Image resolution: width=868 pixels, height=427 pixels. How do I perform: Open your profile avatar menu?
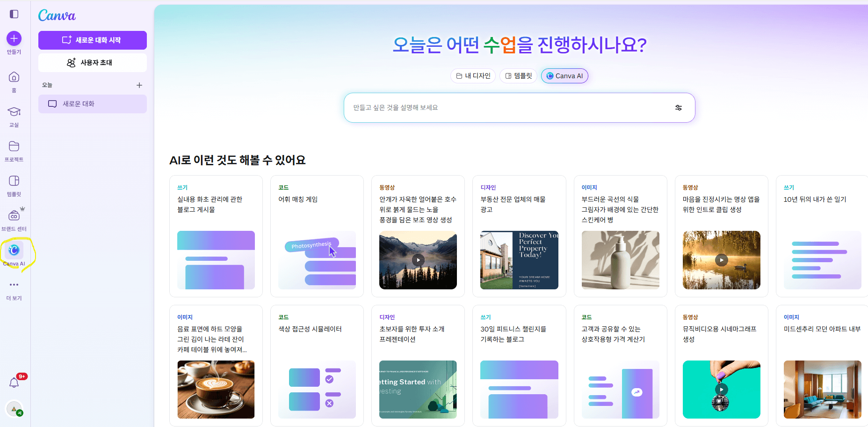14,409
